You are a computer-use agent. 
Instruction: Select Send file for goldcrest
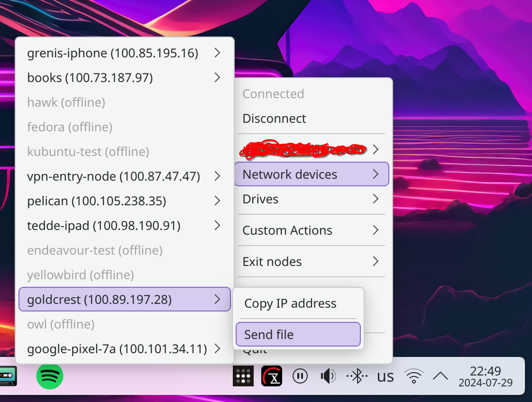click(x=298, y=334)
